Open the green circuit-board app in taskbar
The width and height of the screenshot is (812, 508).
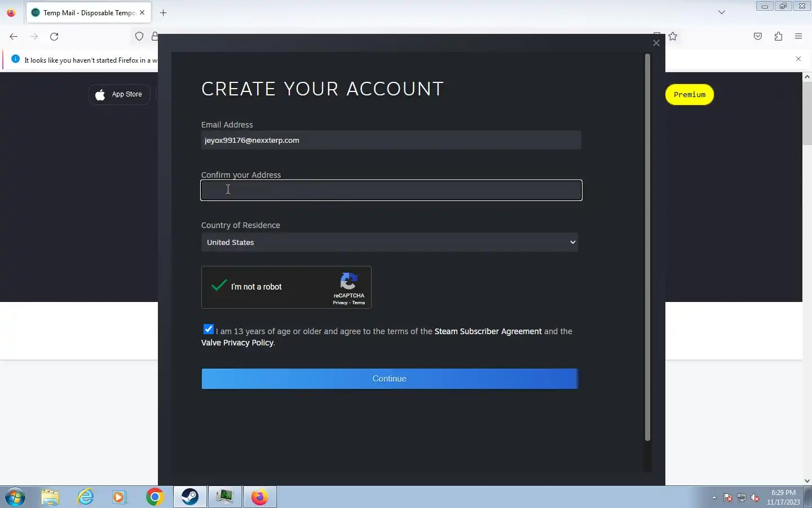point(225,497)
